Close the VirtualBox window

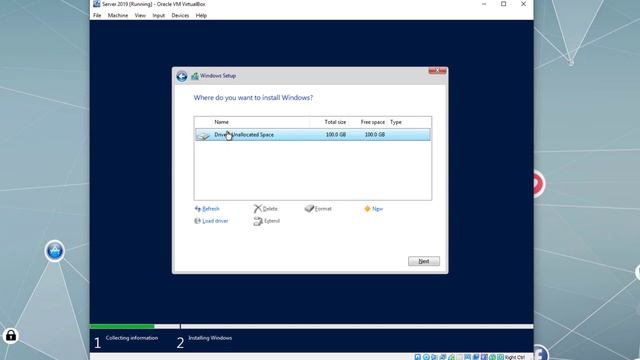tap(523, 4)
